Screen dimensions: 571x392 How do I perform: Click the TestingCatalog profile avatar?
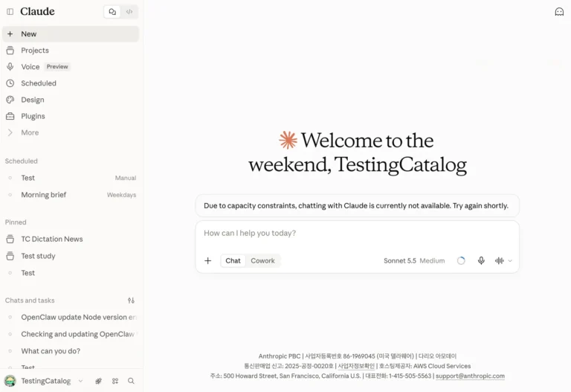click(10, 381)
